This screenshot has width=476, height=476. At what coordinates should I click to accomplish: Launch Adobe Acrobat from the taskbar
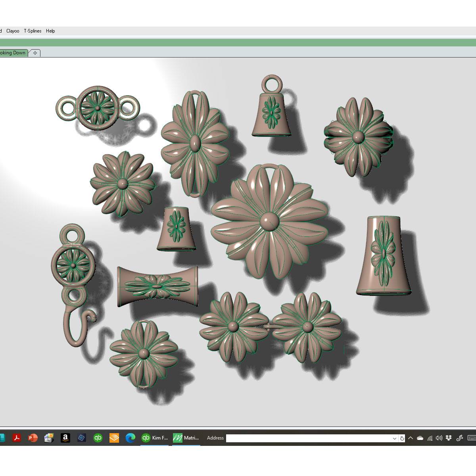click(x=17, y=438)
